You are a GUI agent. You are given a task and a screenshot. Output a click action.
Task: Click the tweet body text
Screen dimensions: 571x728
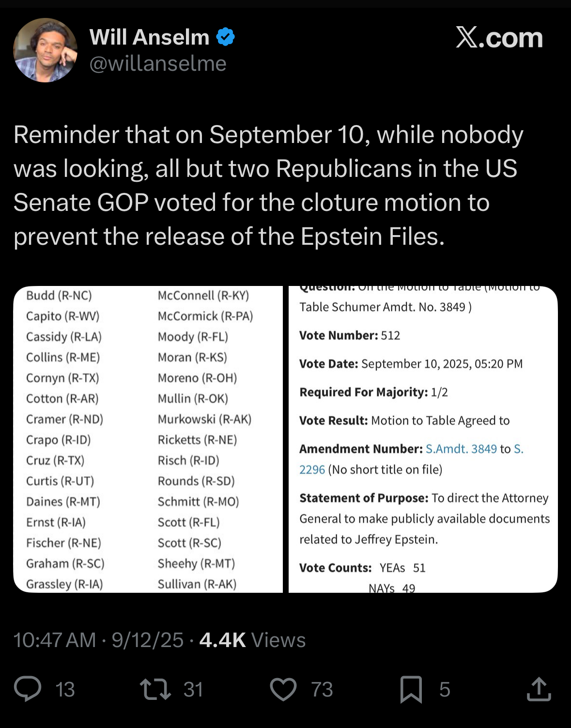tap(269, 186)
